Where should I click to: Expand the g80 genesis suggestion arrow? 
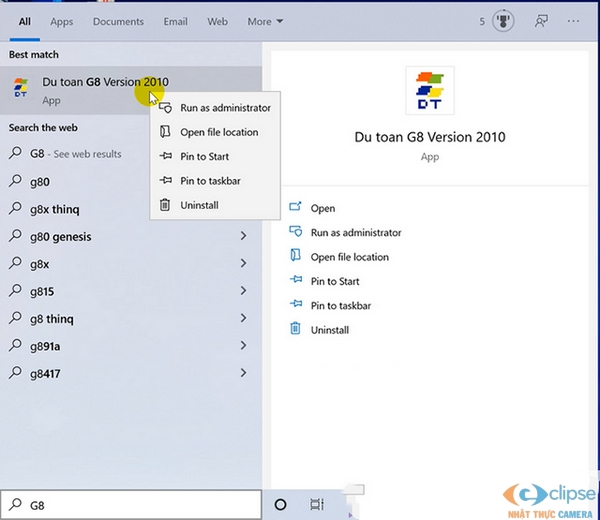pyautogui.click(x=243, y=236)
